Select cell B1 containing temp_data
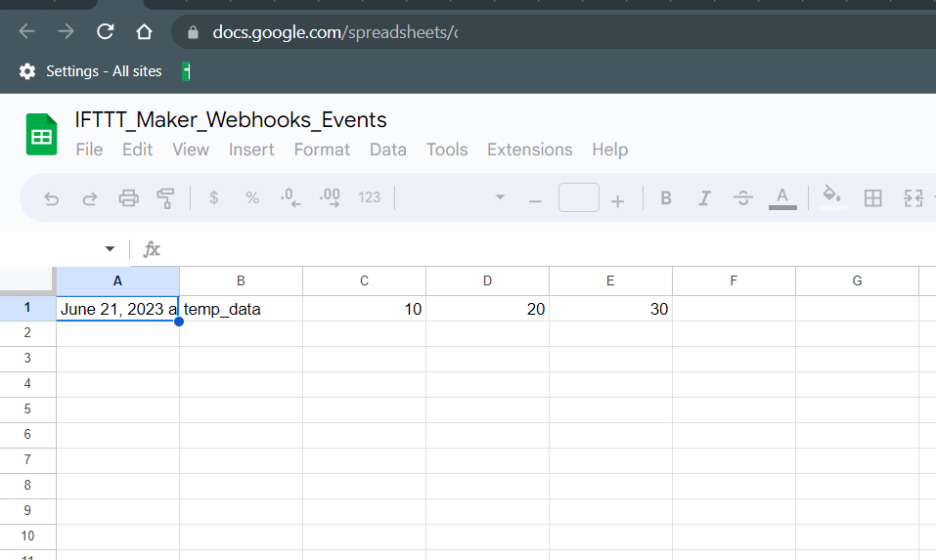This screenshot has width=936, height=560. point(241,309)
